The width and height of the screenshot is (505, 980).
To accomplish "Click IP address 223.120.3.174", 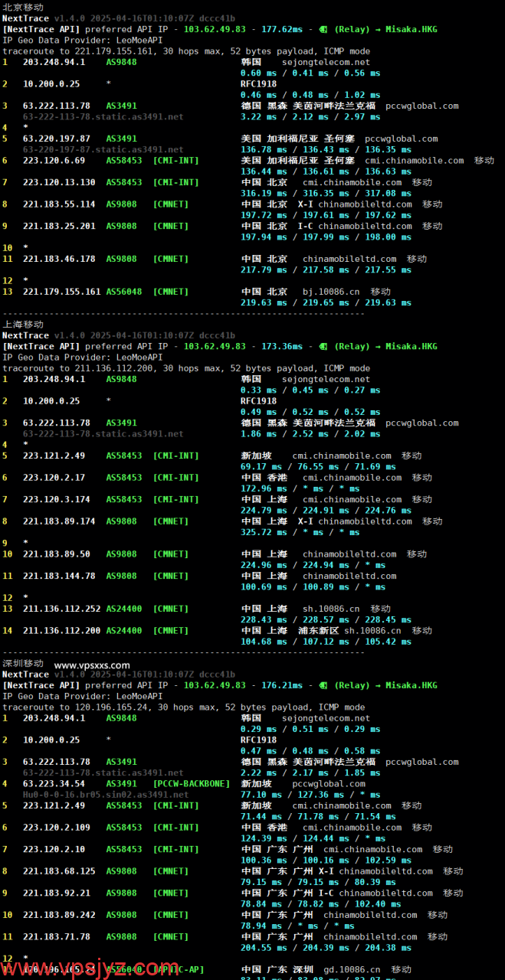I will click(57, 499).
